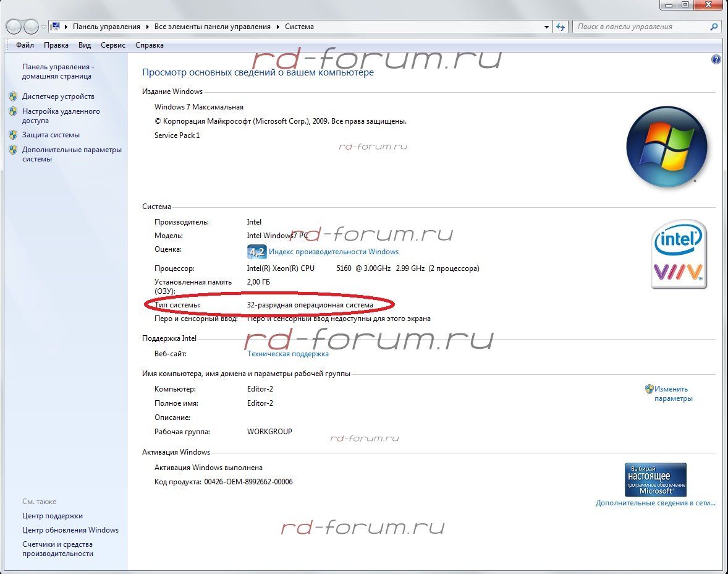Image resolution: width=728 pixels, height=574 pixels.
Task: Open the Центр поддержки link
Action: click(53, 516)
